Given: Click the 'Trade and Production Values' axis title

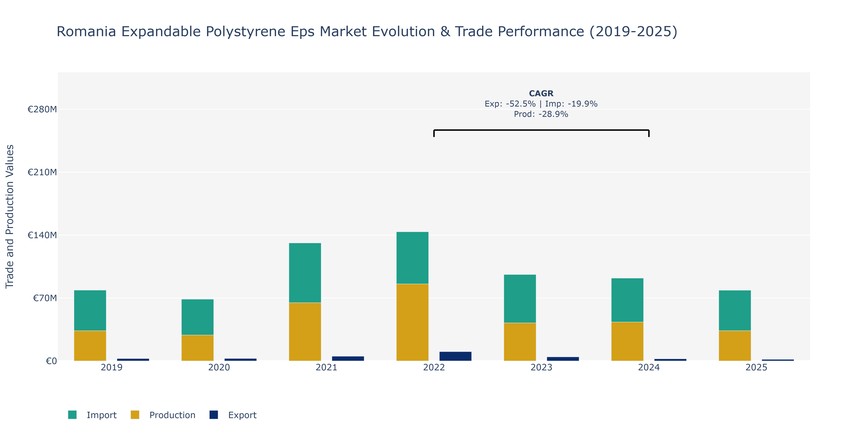Looking at the screenshot, I should pyautogui.click(x=10, y=216).
